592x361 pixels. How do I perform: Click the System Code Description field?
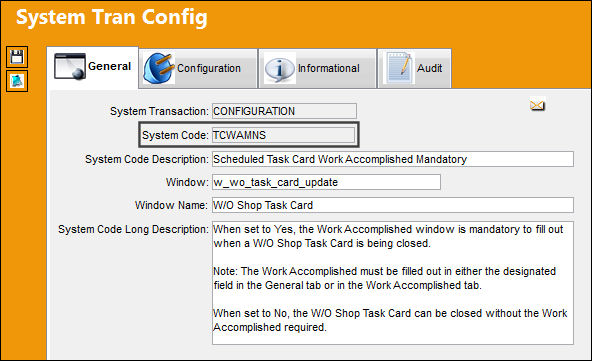(x=393, y=159)
